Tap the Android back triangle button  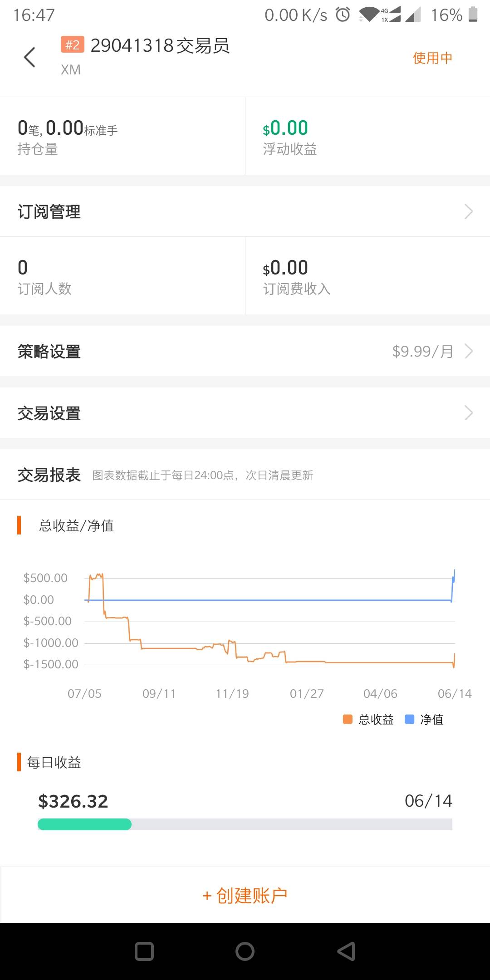pyautogui.click(x=346, y=951)
